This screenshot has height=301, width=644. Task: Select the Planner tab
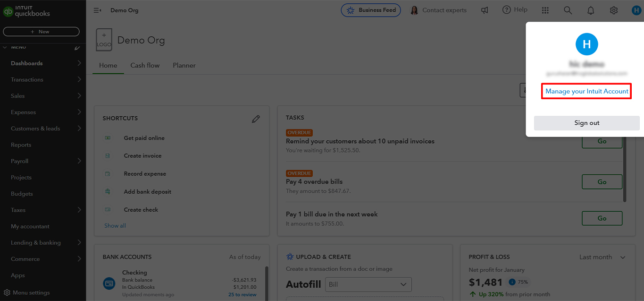click(184, 65)
